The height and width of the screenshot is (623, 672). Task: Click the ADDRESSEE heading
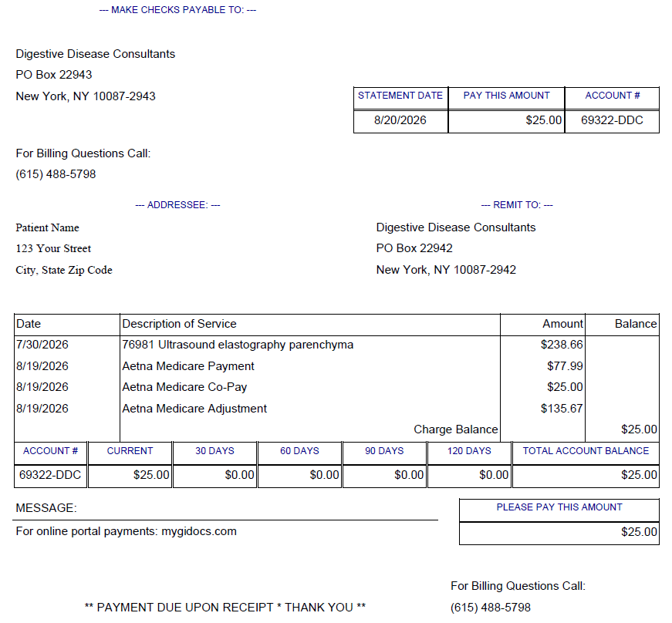coord(177,205)
